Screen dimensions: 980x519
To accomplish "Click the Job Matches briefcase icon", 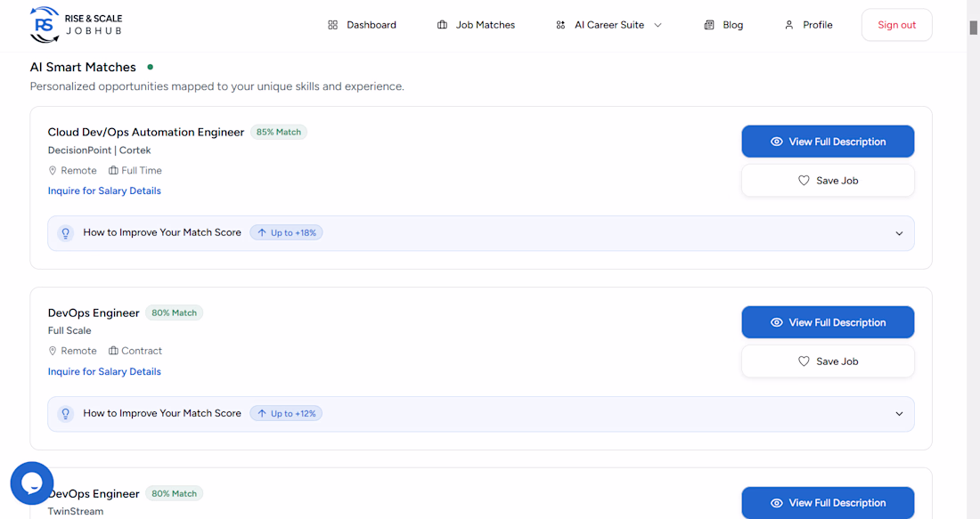I will coord(442,25).
